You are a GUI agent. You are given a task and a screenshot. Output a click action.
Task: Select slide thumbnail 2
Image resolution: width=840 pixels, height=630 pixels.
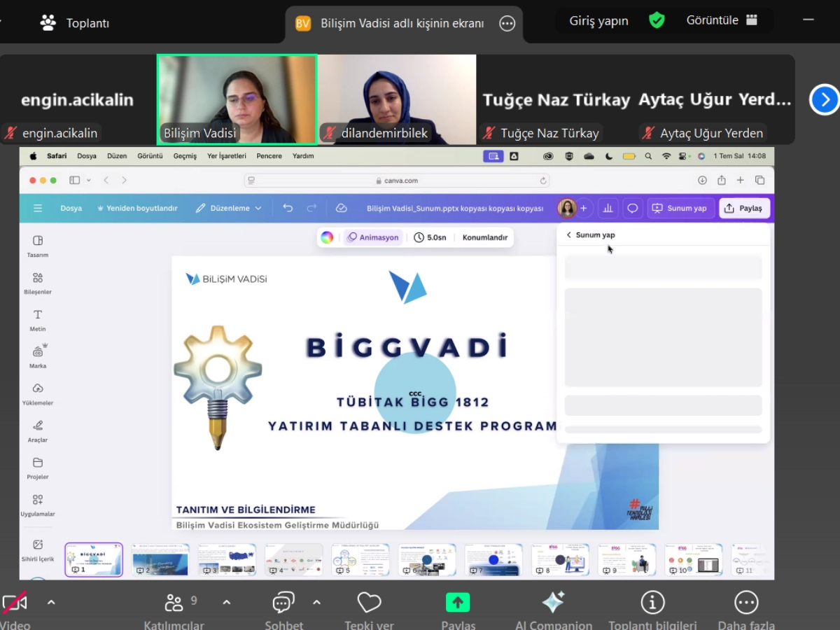coord(160,559)
